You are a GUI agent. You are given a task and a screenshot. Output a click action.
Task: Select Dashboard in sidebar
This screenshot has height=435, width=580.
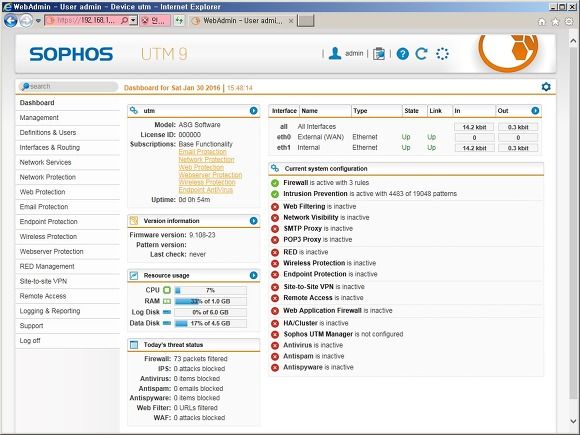[x=37, y=103]
